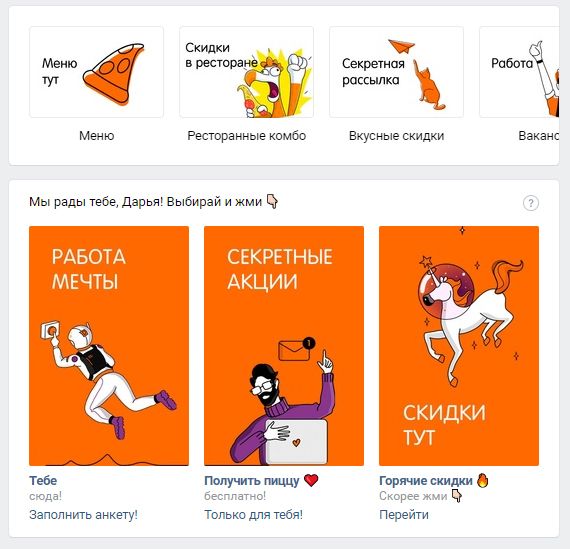570x549 pixels.
Task: Open Ресторанные комбо menu item
Action: [x=246, y=136]
